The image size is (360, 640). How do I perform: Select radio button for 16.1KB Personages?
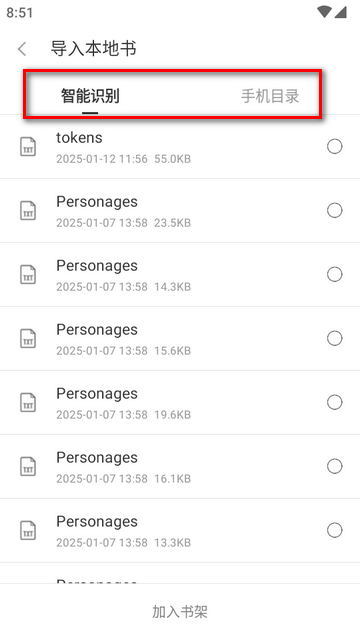click(335, 466)
